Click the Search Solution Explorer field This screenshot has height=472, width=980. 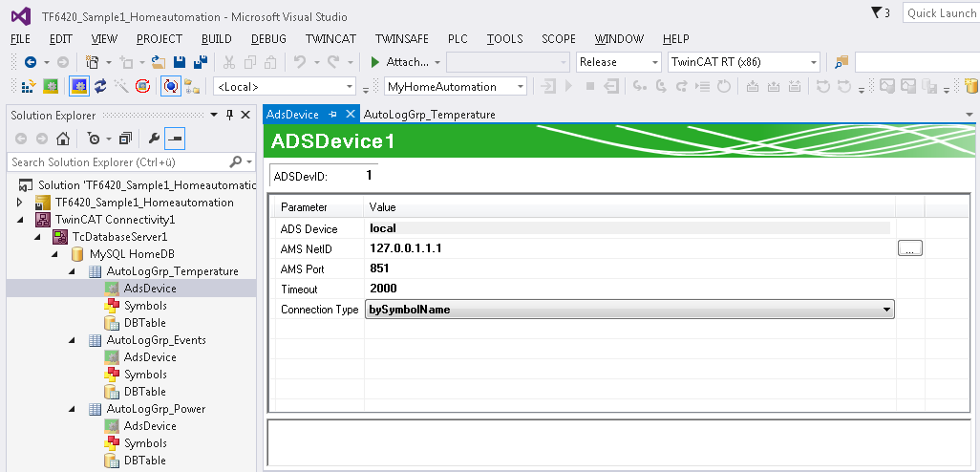(x=131, y=161)
